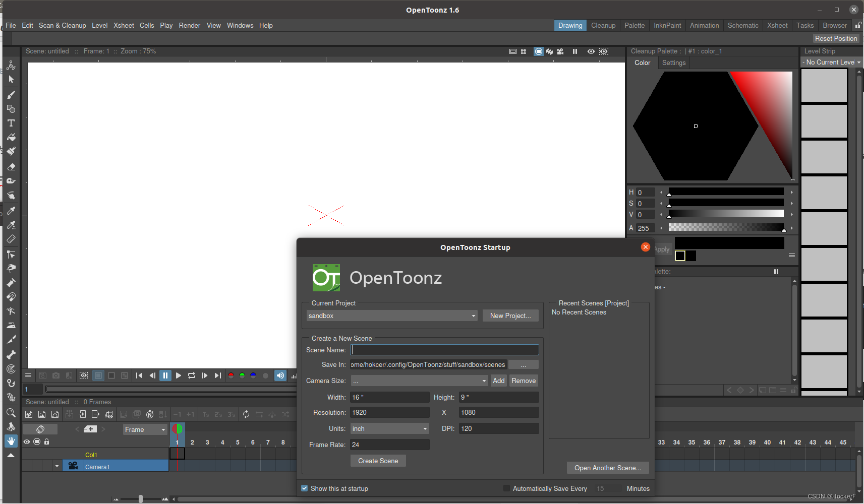Click the Remove camera size button
This screenshot has width=864, height=504.
(x=524, y=381)
